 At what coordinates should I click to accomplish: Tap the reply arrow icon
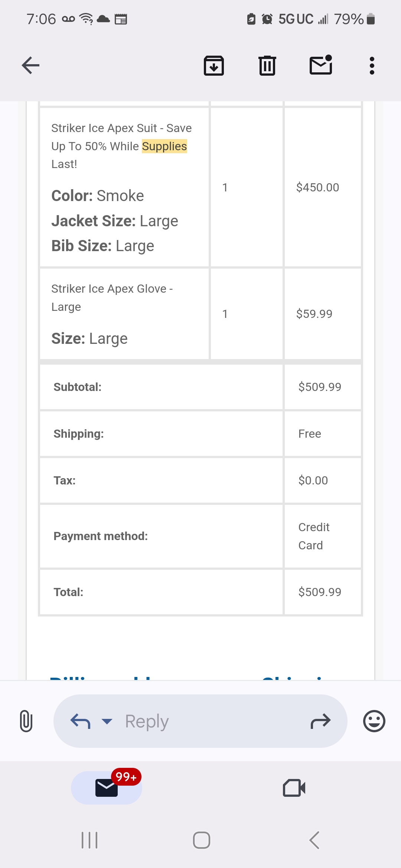(81, 721)
